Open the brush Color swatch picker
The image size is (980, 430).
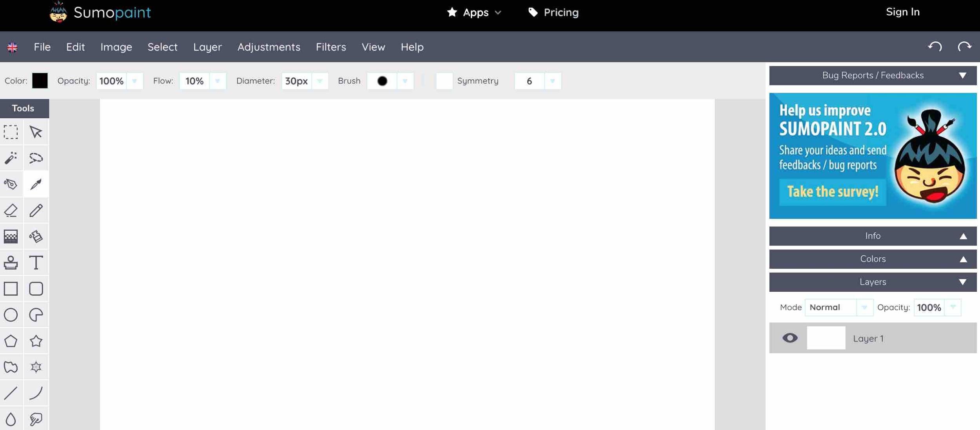click(40, 81)
